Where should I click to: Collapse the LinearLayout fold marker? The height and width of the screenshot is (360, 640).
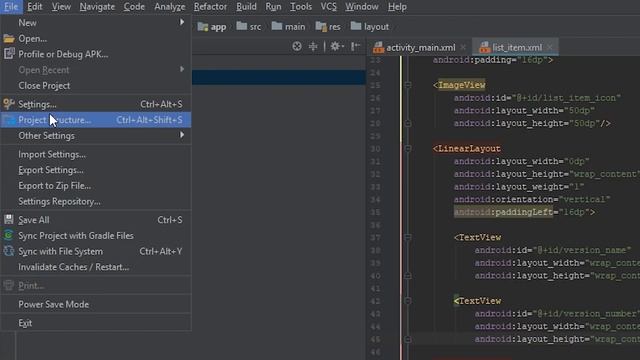coord(407,149)
